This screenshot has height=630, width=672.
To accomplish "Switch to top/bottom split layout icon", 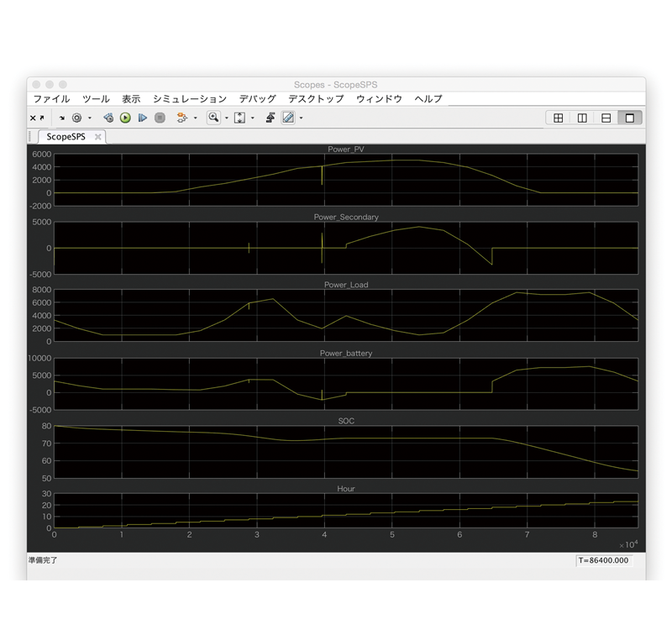I will coord(606,118).
